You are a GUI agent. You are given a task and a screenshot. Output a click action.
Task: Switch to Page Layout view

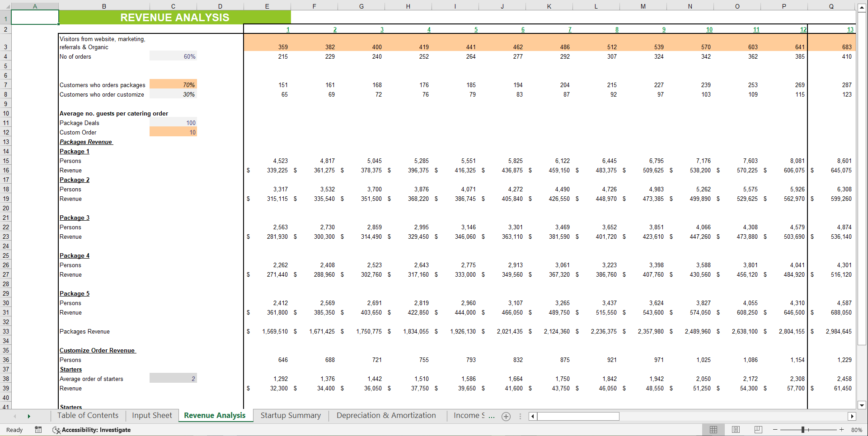pos(736,429)
